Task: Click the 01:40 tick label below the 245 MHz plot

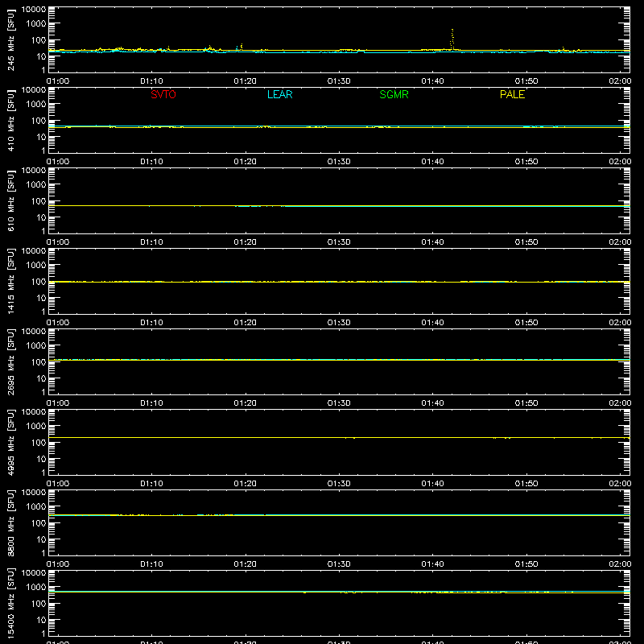Action: point(432,81)
